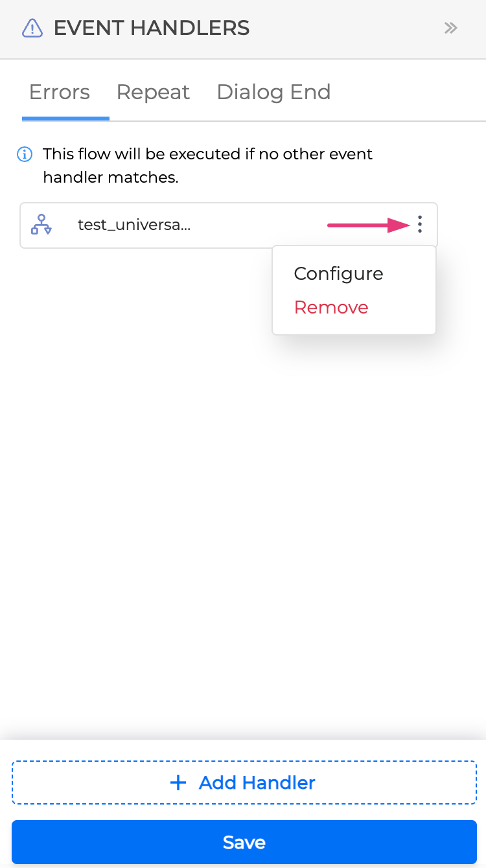Click the plus icon beside Add Handler

(x=178, y=782)
